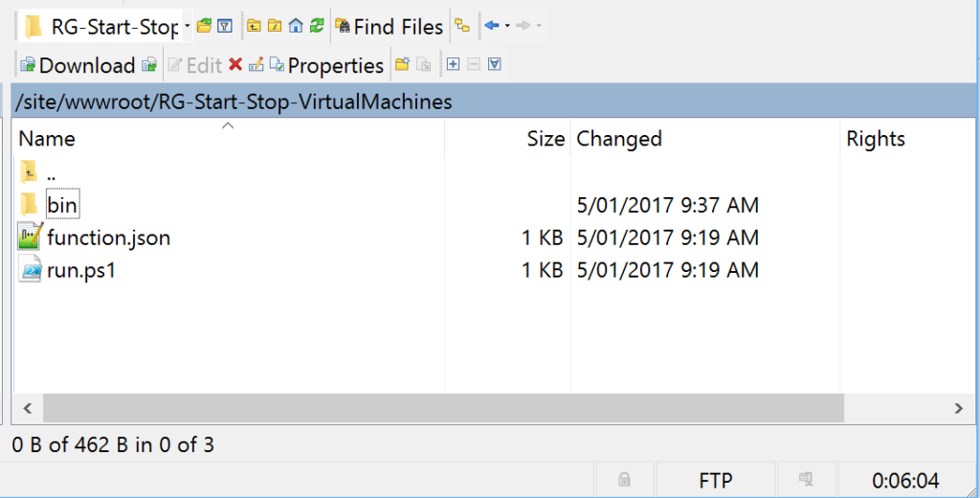This screenshot has width=980, height=498.
Task: Go to the parent directory icon
Action: pyautogui.click(x=254, y=27)
